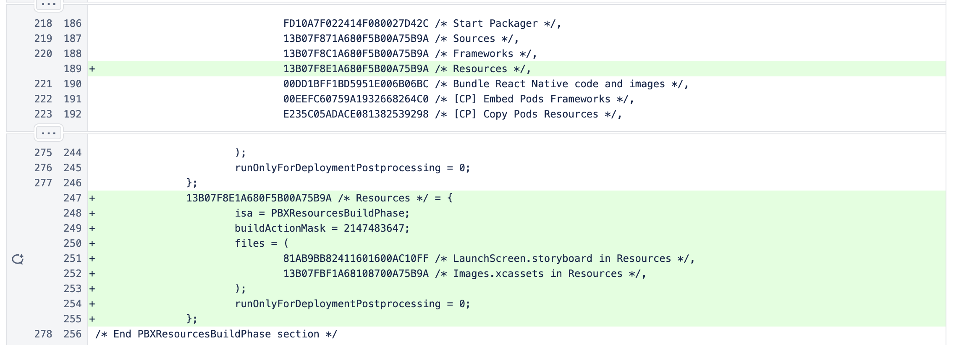
Task: Click 'isa = PBXResourcesBuildPhase;' line
Action: [x=322, y=213]
